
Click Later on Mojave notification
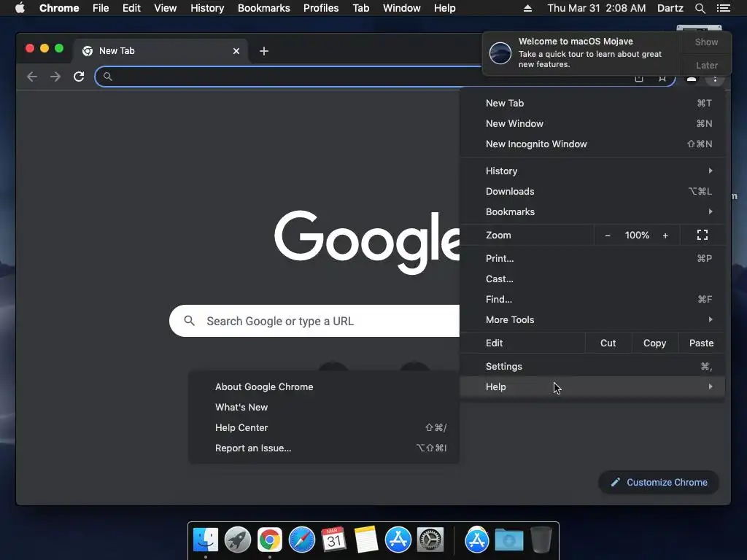point(706,65)
